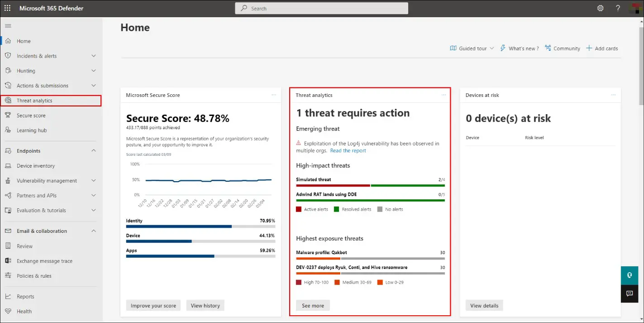This screenshot has height=323, width=644.
Task: Click the Improve your score button
Action: (153, 305)
